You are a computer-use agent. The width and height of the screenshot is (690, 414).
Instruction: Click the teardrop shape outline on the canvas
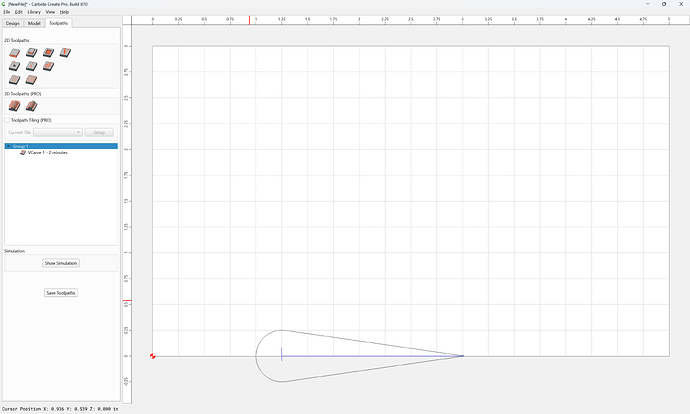256,356
